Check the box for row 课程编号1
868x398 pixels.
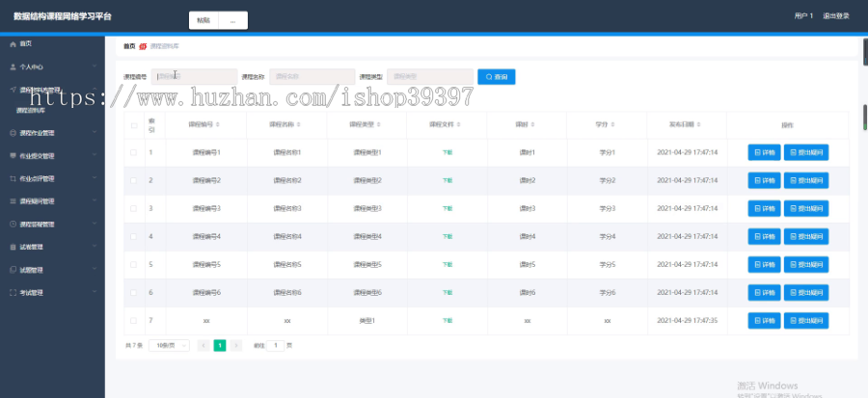coord(133,152)
